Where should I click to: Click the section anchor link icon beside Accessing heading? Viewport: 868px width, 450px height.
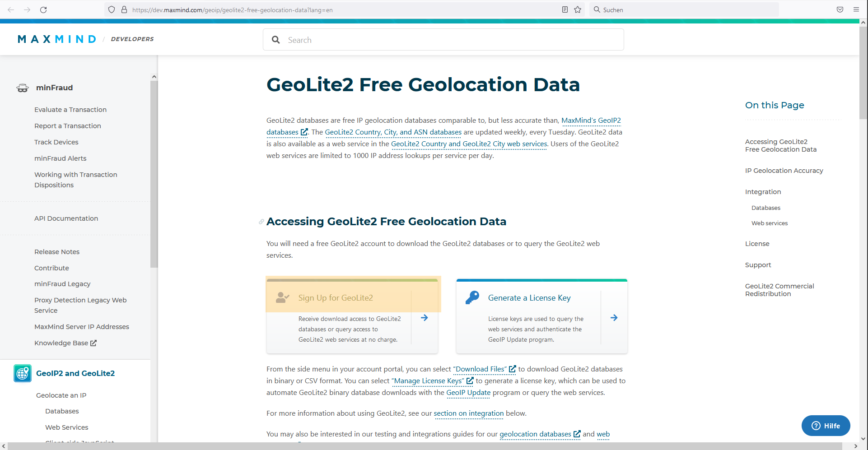coord(261,222)
